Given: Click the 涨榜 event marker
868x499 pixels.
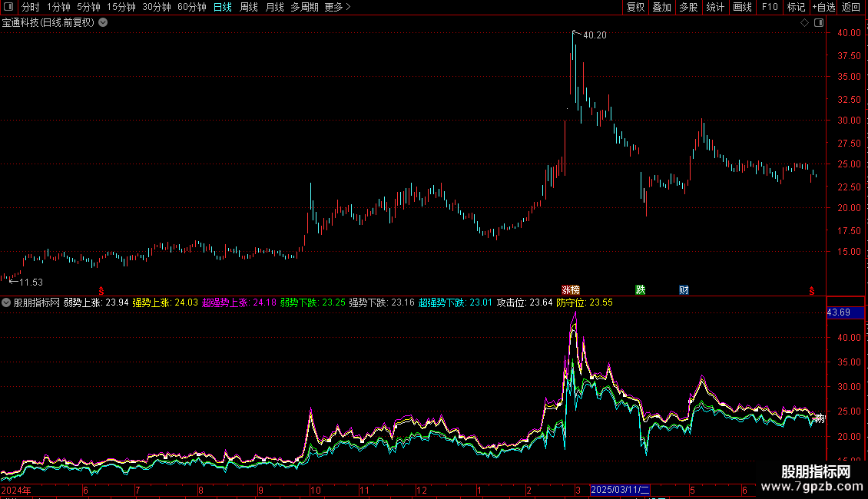Looking at the screenshot, I should [x=571, y=290].
